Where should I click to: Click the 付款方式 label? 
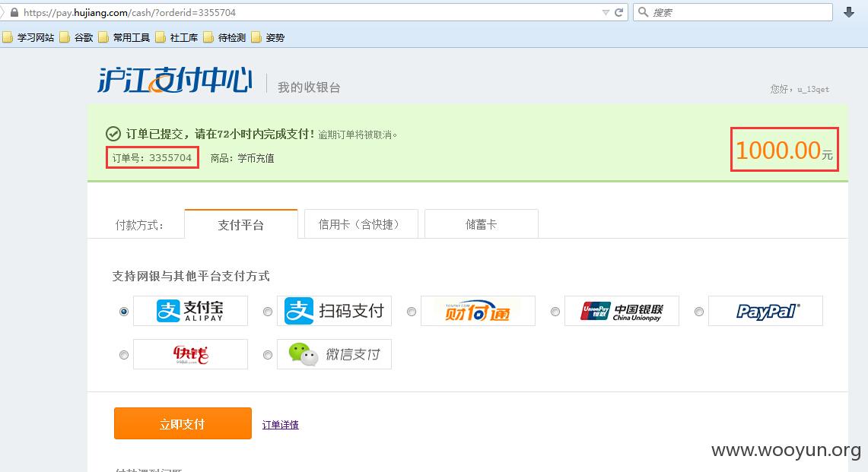pos(139,225)
